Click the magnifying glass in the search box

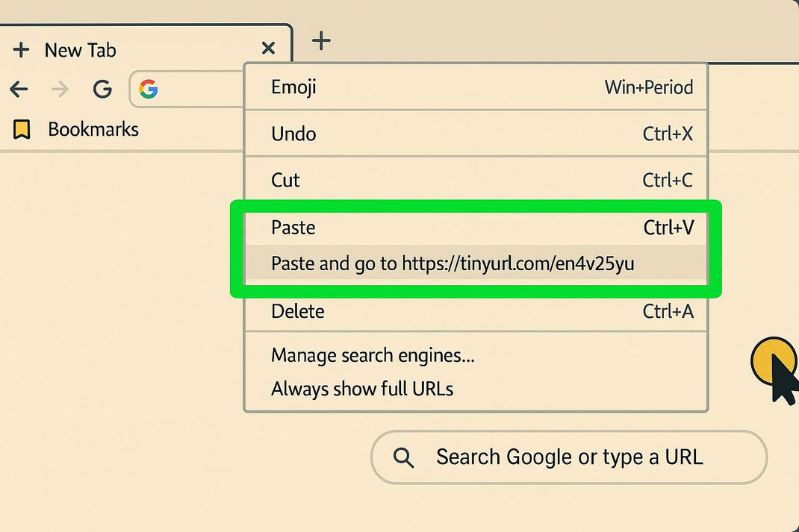tap(403, 457)
